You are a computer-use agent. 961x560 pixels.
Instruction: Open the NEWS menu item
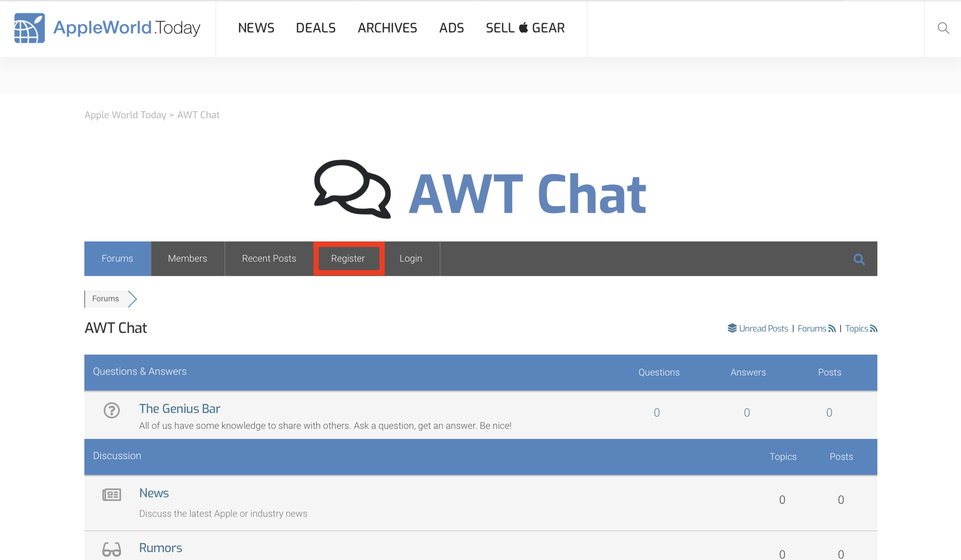pyautogui.click(x=256, y=28)
